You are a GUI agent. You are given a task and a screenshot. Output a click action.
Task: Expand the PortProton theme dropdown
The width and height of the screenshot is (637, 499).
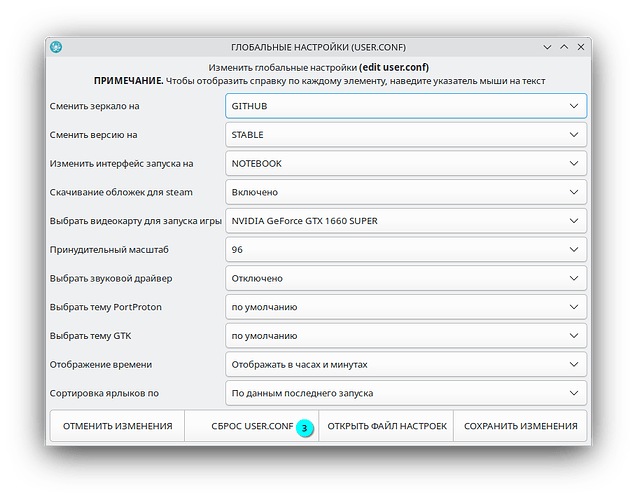click(x=405, y=307)
